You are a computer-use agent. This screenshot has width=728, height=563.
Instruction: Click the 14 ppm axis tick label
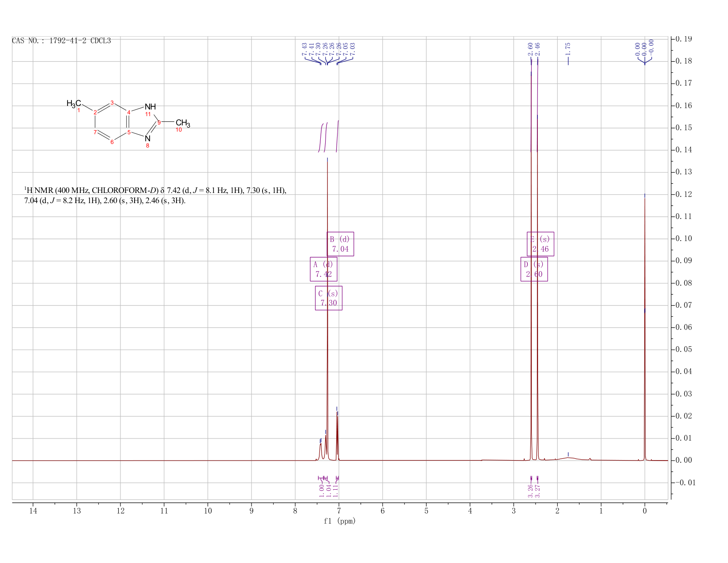pyautogui.click(x=33, y=511)
